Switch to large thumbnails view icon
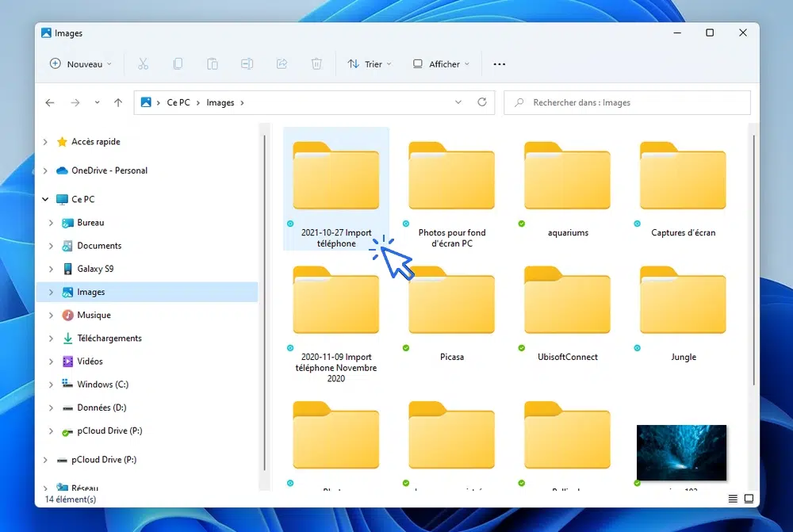Viewport: 793px width, 532px height. pos(748,499)
